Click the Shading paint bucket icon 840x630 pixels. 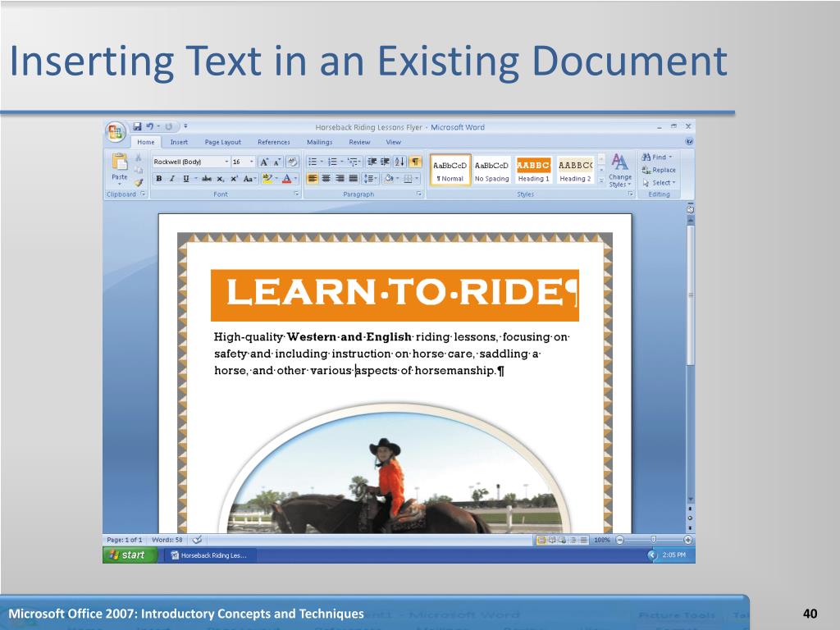389,178
